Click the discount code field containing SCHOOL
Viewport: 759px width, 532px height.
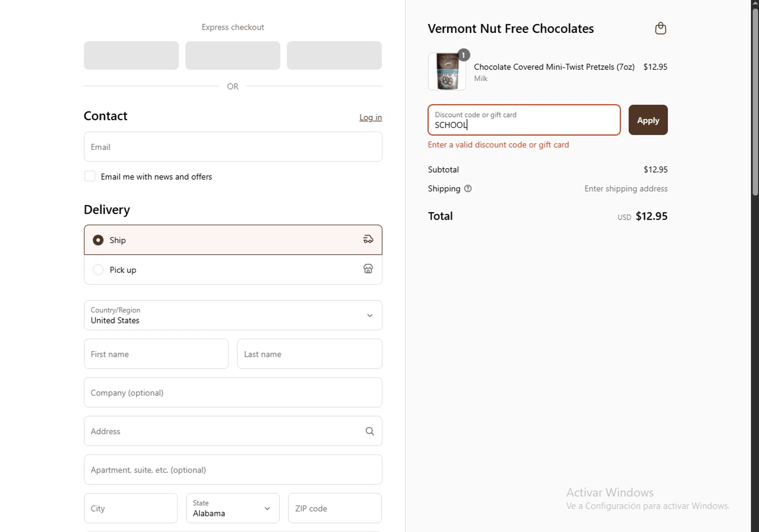[x=524, y=120]
